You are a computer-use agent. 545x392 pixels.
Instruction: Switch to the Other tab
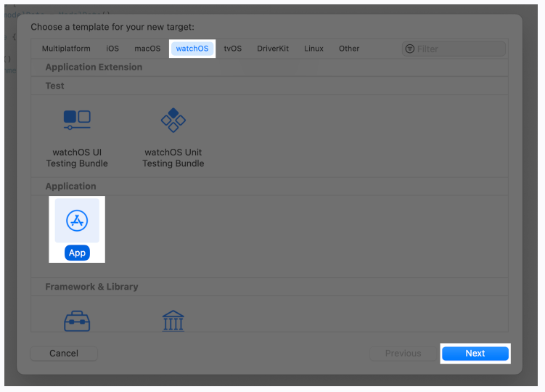tap(349, 49)
